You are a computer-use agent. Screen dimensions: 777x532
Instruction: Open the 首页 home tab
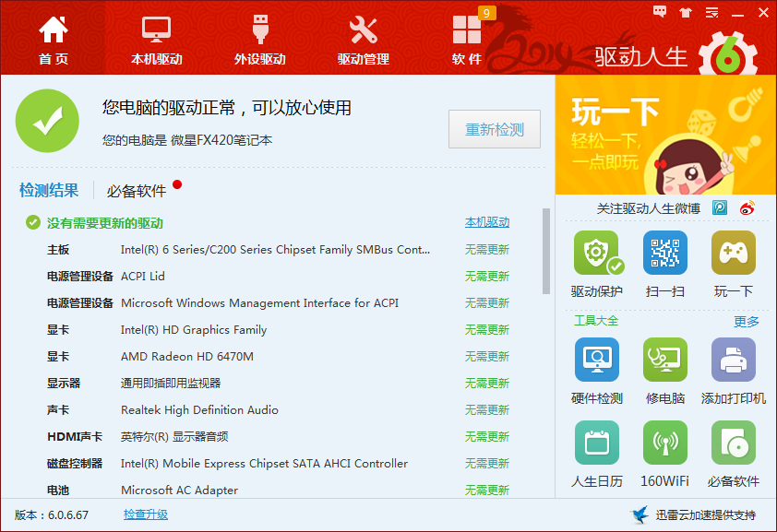pos(53,40)
